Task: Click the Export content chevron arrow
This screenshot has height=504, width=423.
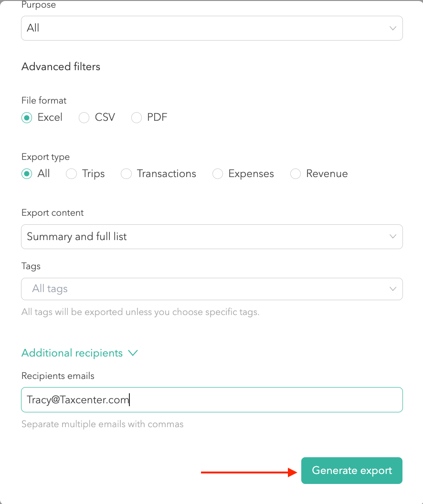Action: pyautogui.click(x=393, y=237)
